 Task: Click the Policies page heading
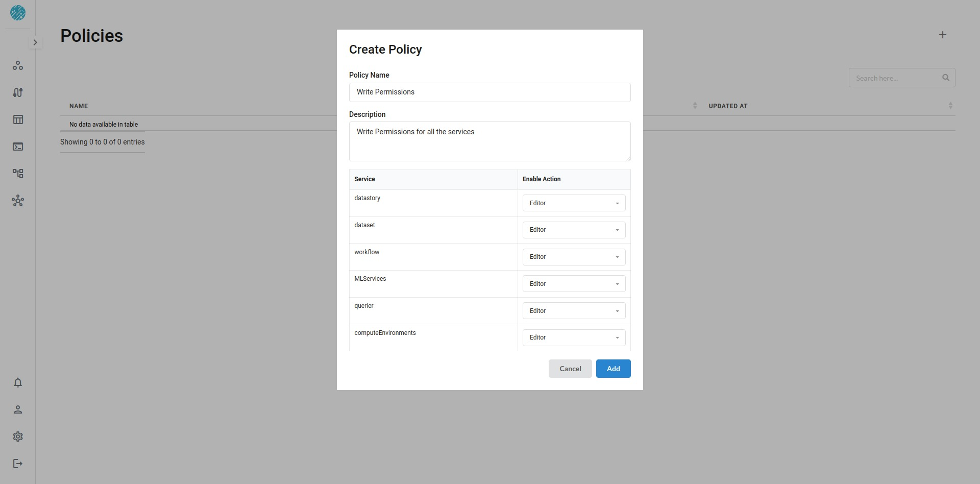pyautogui.click(x=92, y=36)
